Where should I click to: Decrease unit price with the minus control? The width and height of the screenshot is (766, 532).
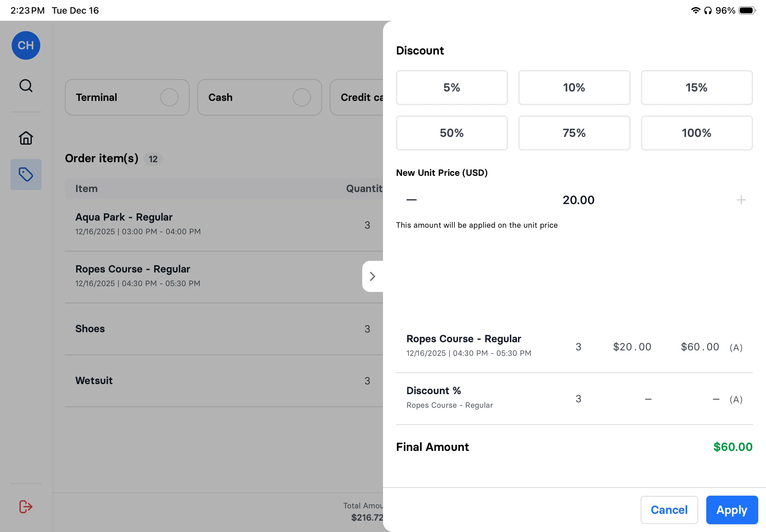(411, 200)
